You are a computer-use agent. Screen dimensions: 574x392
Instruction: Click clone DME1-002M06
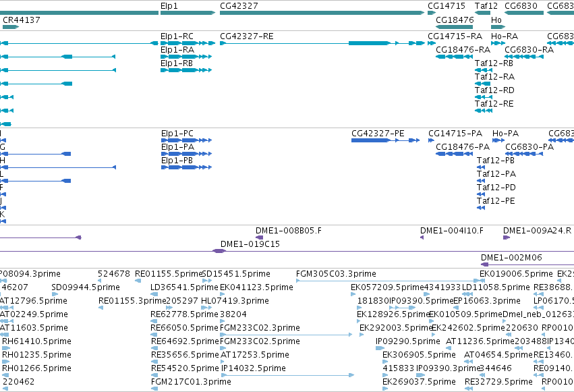click(527, 264)
